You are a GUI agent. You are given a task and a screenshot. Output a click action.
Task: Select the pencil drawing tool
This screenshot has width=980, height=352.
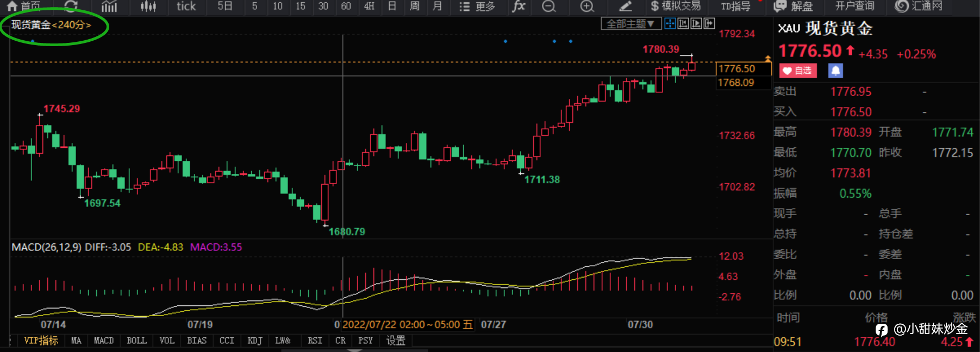tap(626, 7)
